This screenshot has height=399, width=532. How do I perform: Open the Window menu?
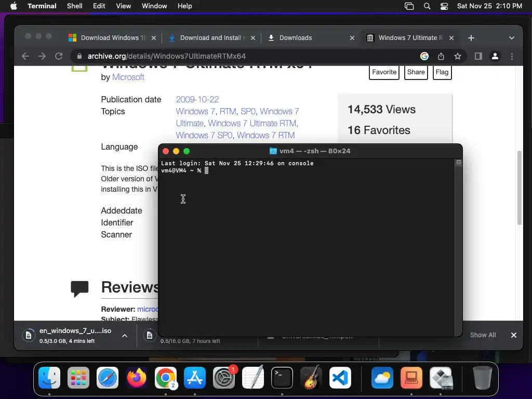coord(154,6)
